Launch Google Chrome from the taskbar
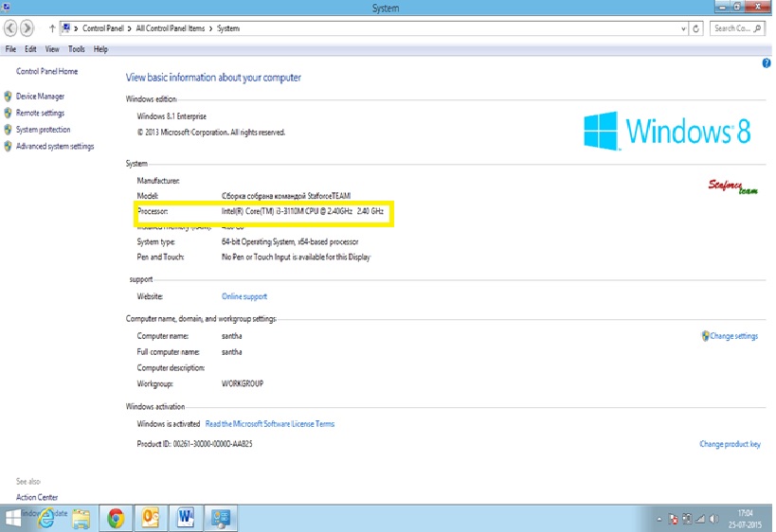 point(116,518)
